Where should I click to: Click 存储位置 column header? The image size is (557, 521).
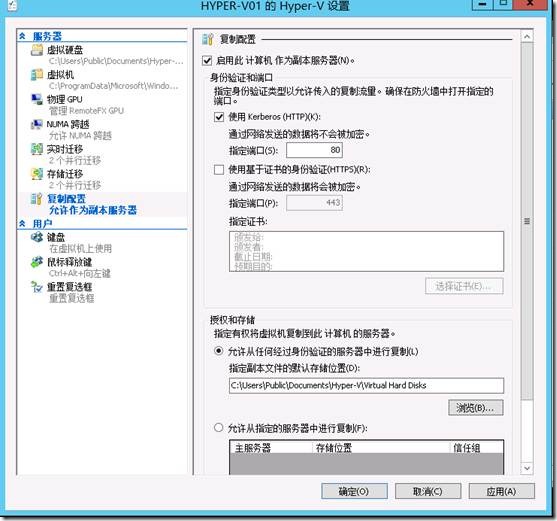381,447
